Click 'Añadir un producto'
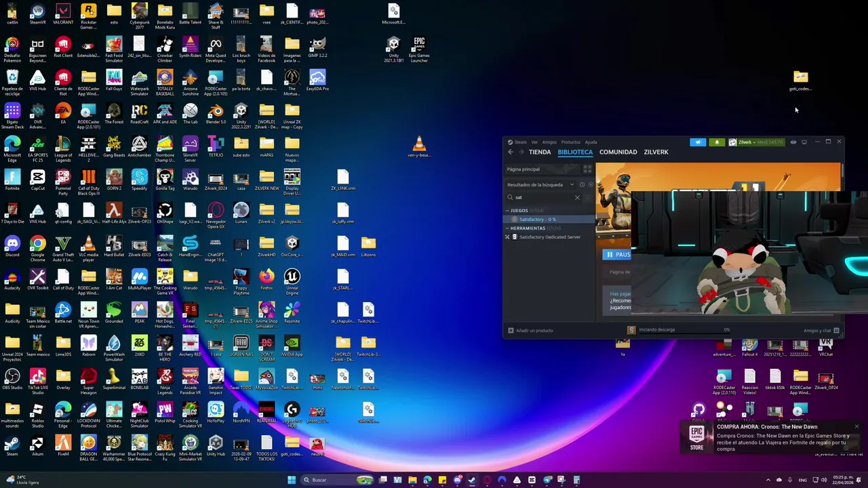The image size is (868, 488). pos(530,330)
